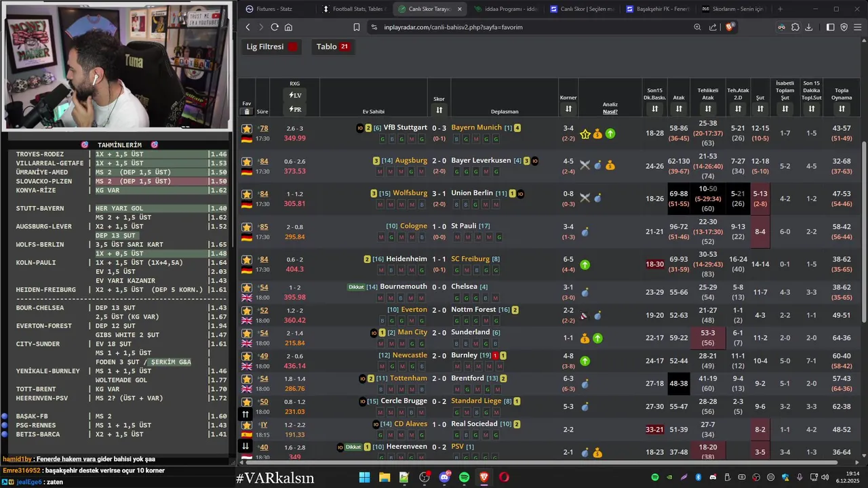Viewport: 868px width, 488px height.
Task: Share this page from address bar
Action: pos(713,27)
